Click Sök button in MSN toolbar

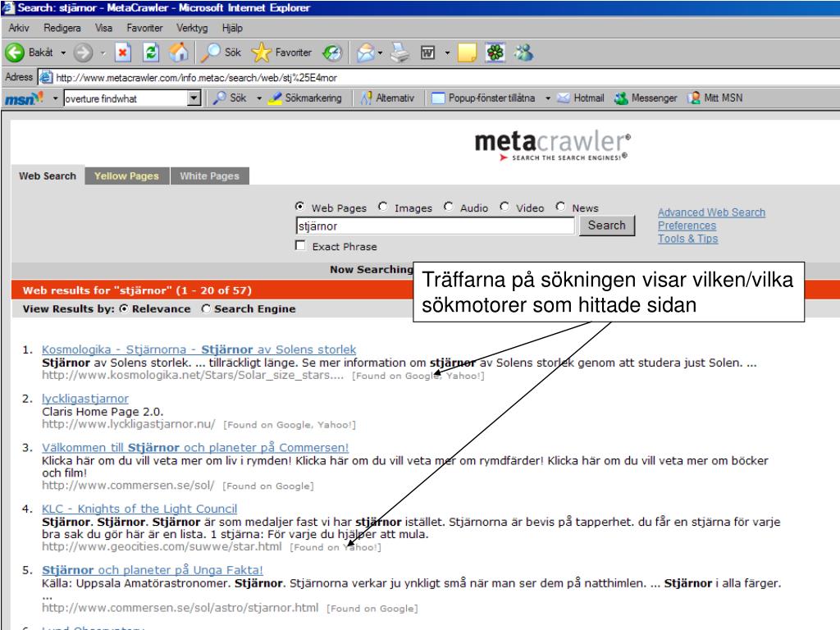point(230,98)
